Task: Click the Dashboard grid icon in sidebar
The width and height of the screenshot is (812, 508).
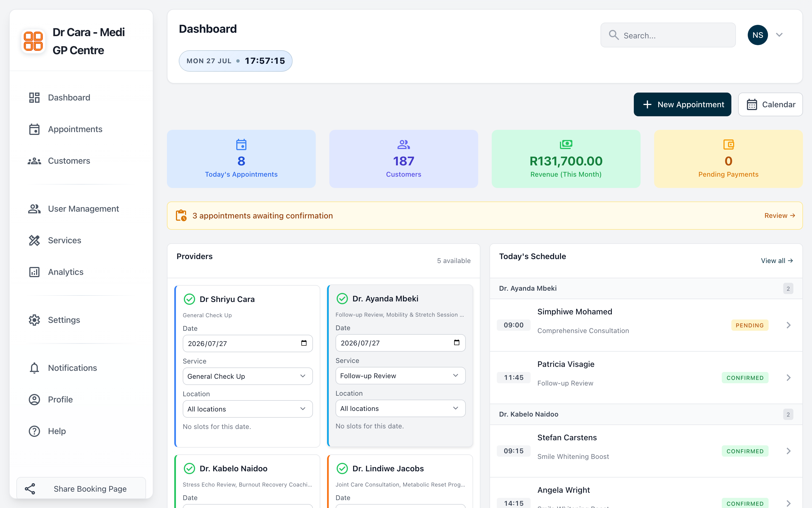Action: (x=34, y=97)
